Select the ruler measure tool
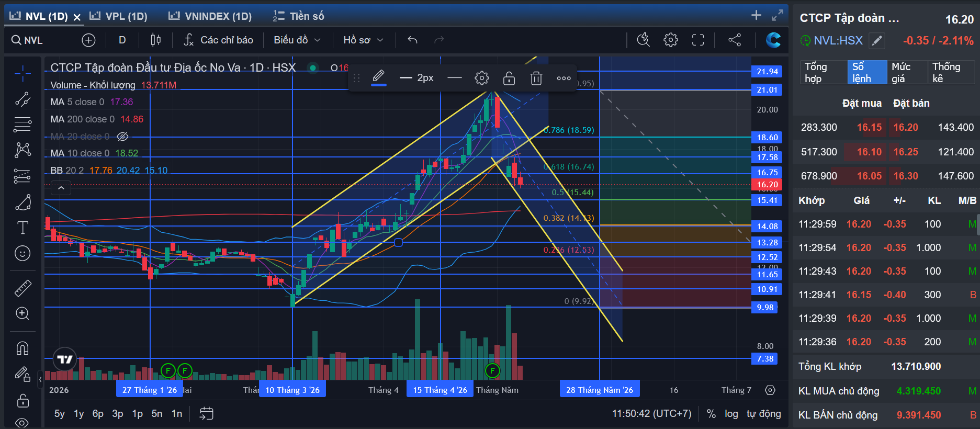The width and height of the screenshot is (980, 429). (22, 288)
